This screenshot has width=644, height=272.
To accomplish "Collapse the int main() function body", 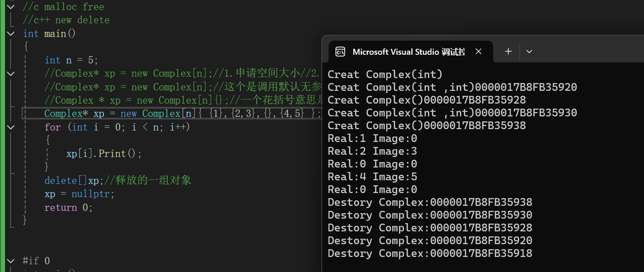I will click(11, 33).
